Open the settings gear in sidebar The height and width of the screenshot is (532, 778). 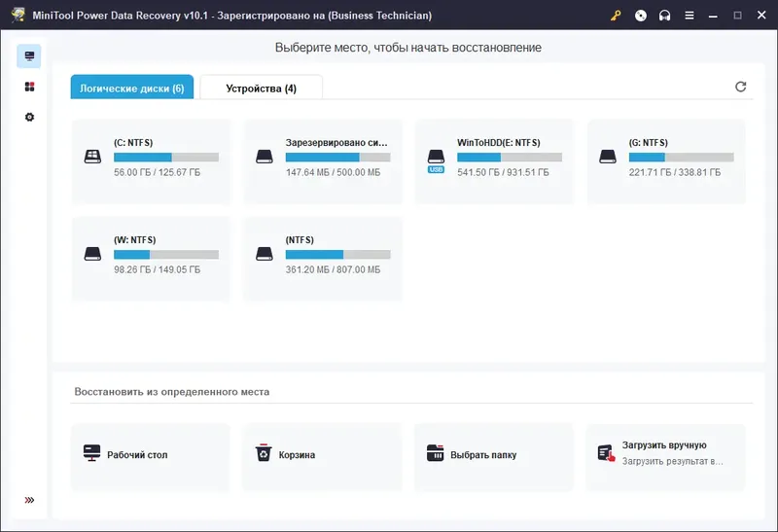click(x=29, y=117)
